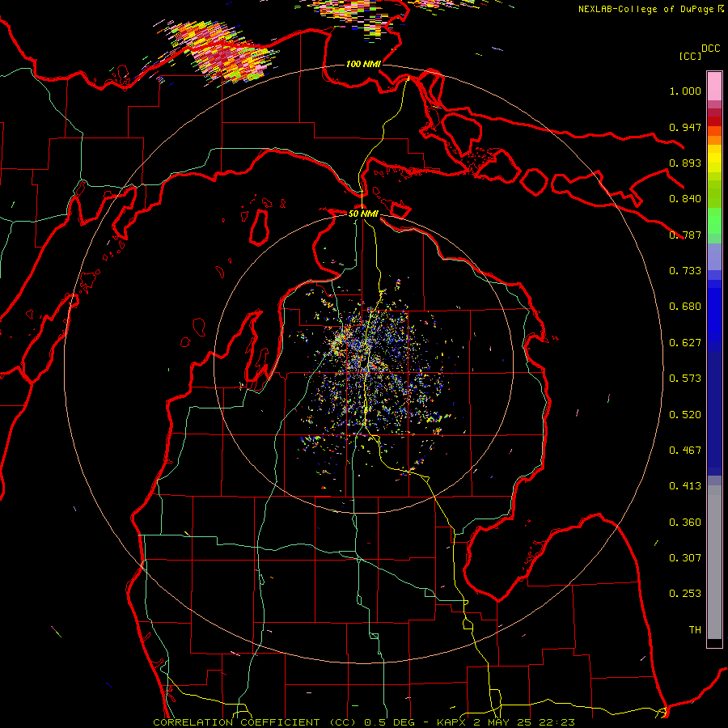Pick the red segment of color bar
The image size is (728, 728).
714,121
